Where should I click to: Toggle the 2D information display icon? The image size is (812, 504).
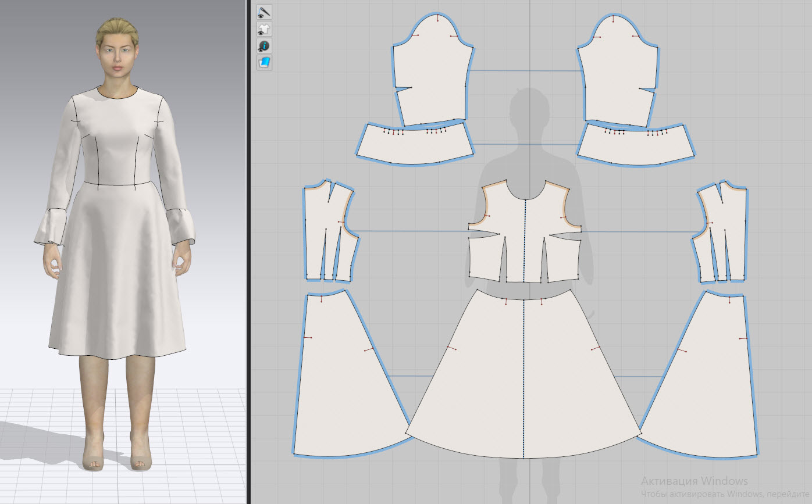pos(265,45)
